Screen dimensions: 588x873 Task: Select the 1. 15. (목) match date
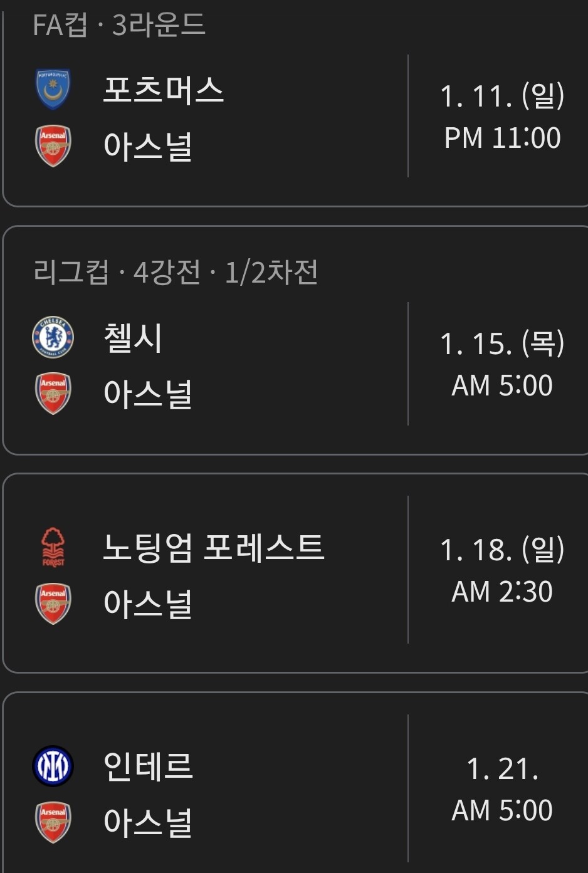(x=502, y=343)
